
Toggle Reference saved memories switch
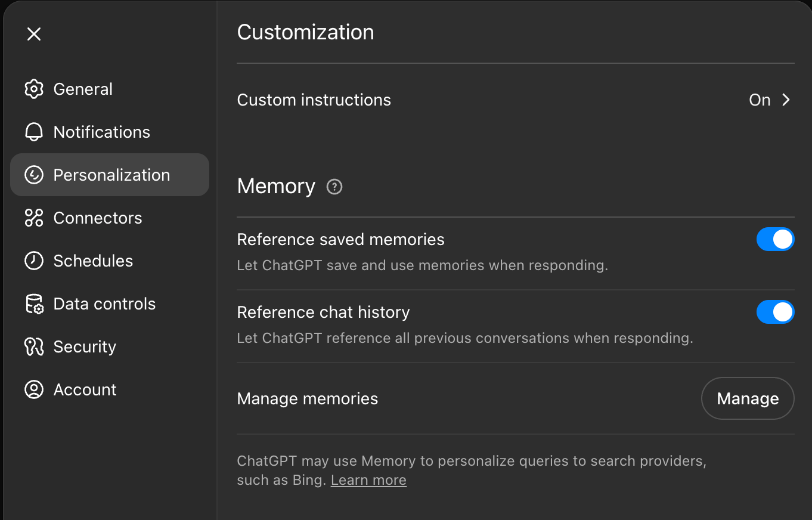pyautogui.click(x=775, y=239)
